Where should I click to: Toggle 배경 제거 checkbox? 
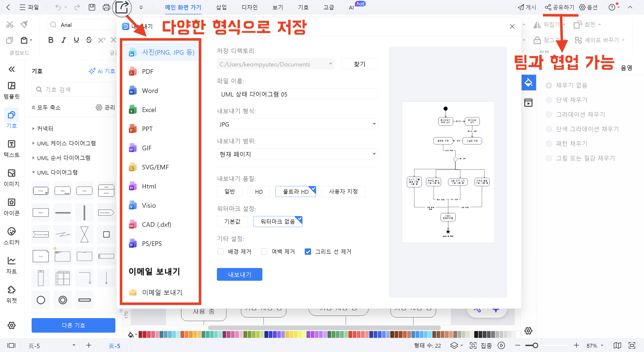click(221, 251)
